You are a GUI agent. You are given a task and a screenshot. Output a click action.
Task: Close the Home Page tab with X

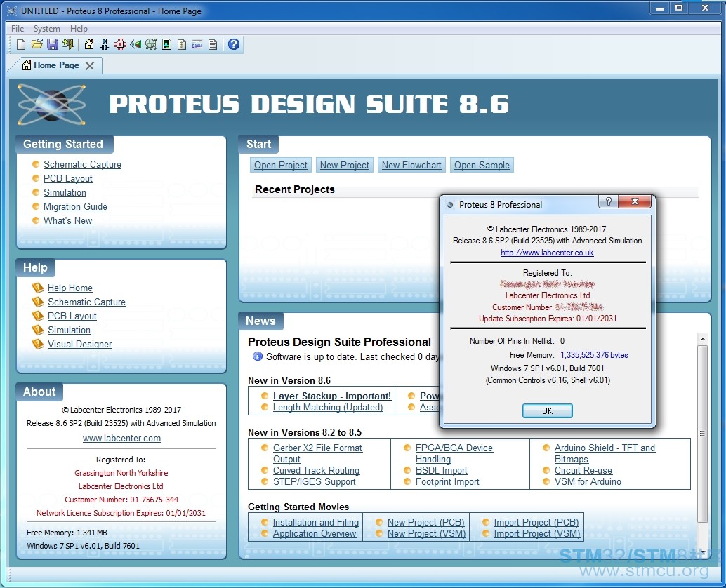point(90,66)
